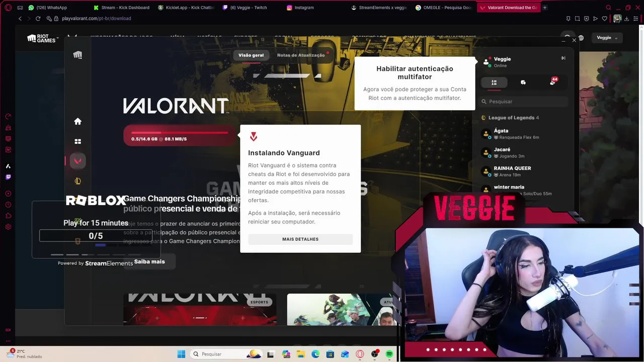
Task: Click the friends Pesquisar search field
Action: 524,102
